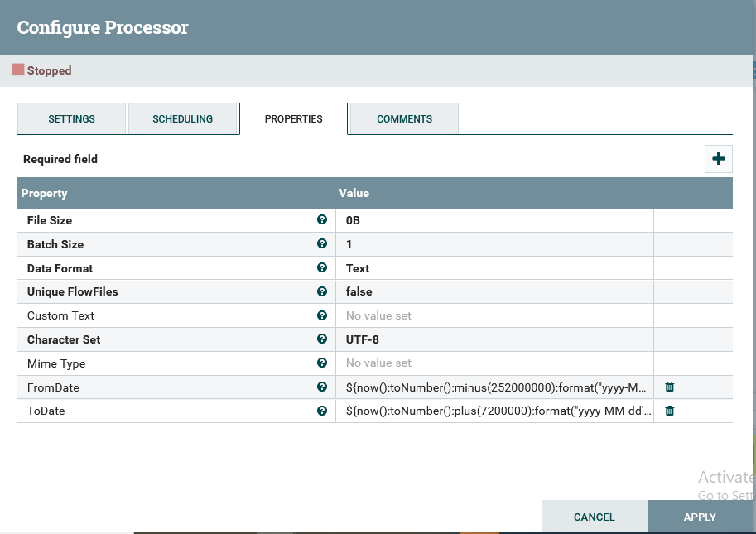Delete the ToDate property with trash icon
The width and height of the screenshot is (756, 534).
(670, 411)
